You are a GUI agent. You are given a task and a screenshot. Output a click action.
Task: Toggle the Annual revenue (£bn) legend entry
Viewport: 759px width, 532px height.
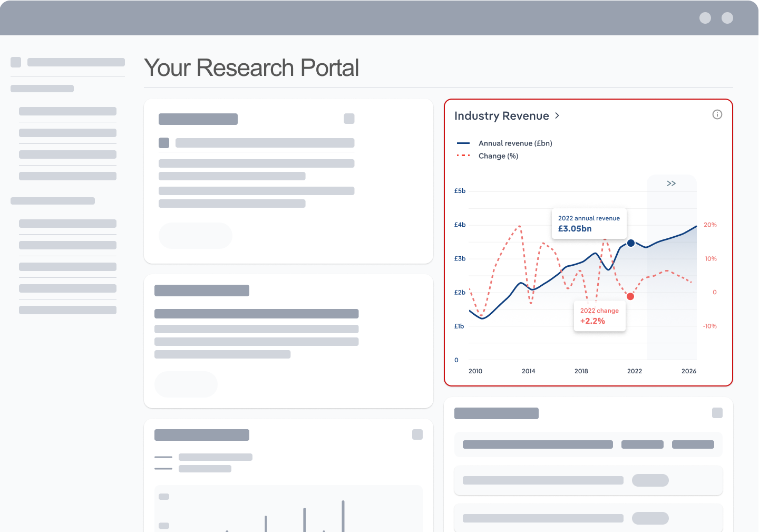[514, 143]
